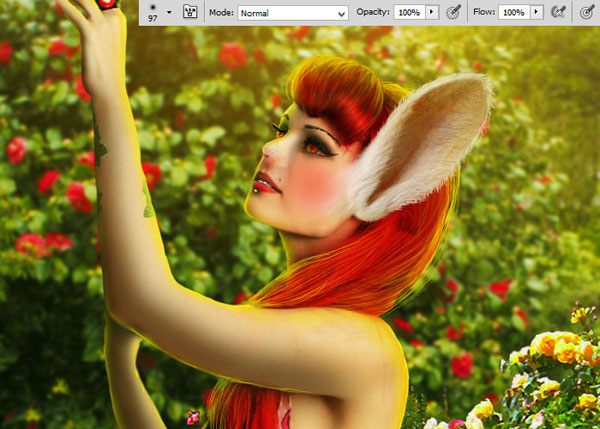This screenshot has height=429, width=600.
Task: Open the Mode dropdown set to Normal
Action: click(293, 13)
